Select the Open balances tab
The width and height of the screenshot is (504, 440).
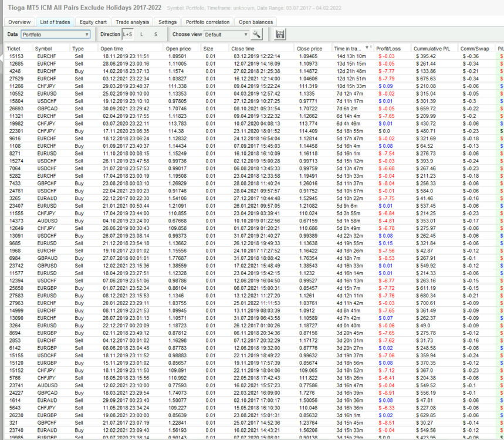coord(256,22)
